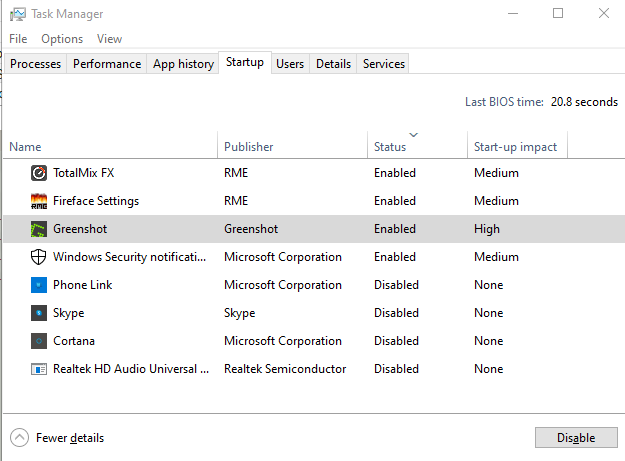
Task: Click the Task Manager title bar icon
Action: coord(17,14)
